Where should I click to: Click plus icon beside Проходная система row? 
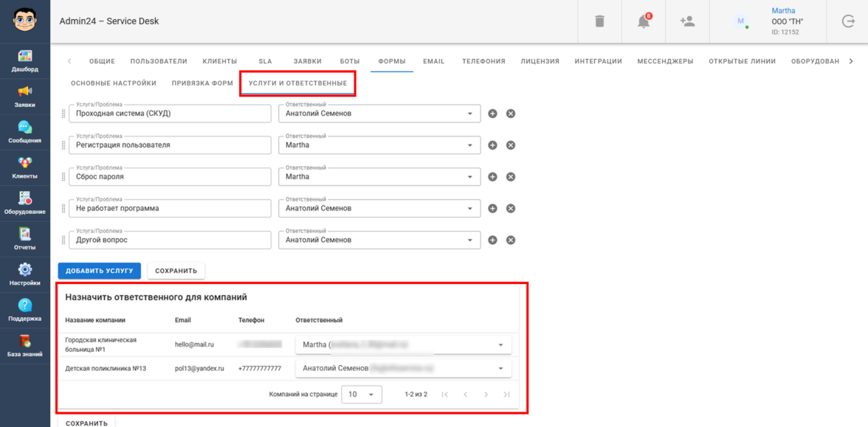pos(492,114)
